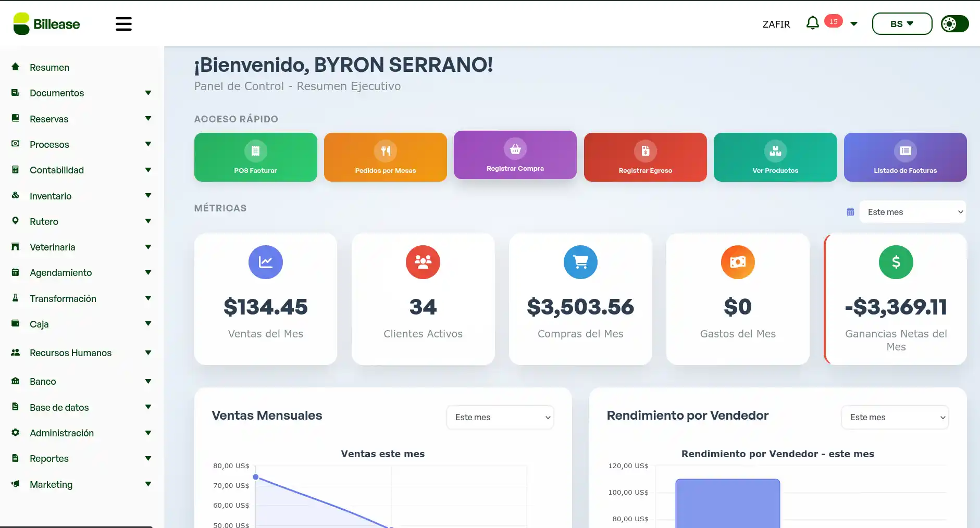Click the POS Facturar quick-access button

[x=255, y=157]
